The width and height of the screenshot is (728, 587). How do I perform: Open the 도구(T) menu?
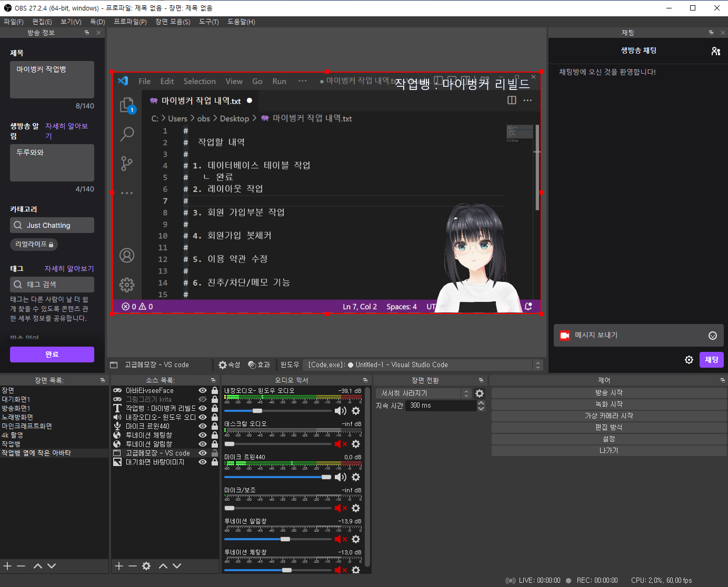tap(208, 22)
